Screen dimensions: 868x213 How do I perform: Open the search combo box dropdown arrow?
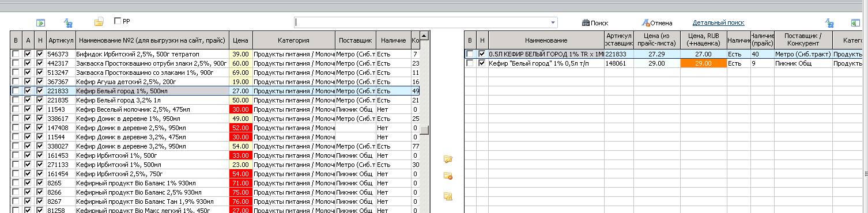point(553,22)
